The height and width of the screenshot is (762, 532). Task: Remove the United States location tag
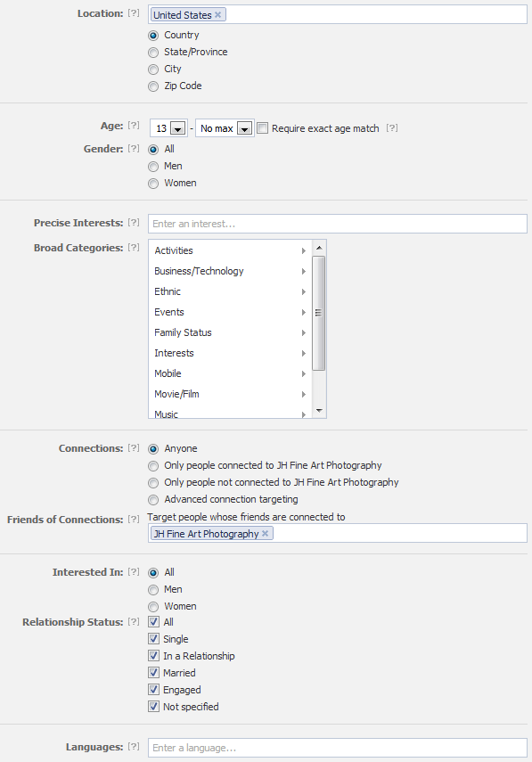pyautogui.click(x=217, y=14)
